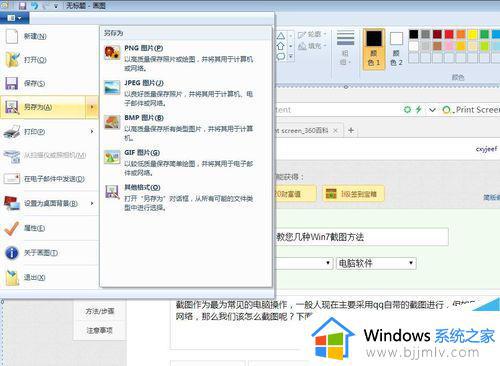Image resolution: width=500 pixels, height=366 pixels.
Task: Open the shape Fill (填充) dropdown
Action: (x=312, y=46)
